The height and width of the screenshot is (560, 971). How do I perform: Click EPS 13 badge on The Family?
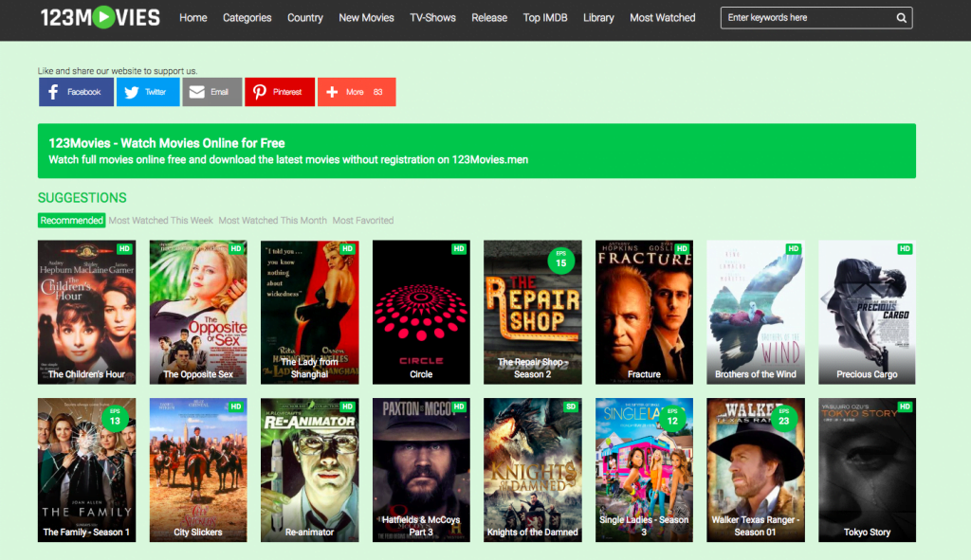[x=115, y=420]
